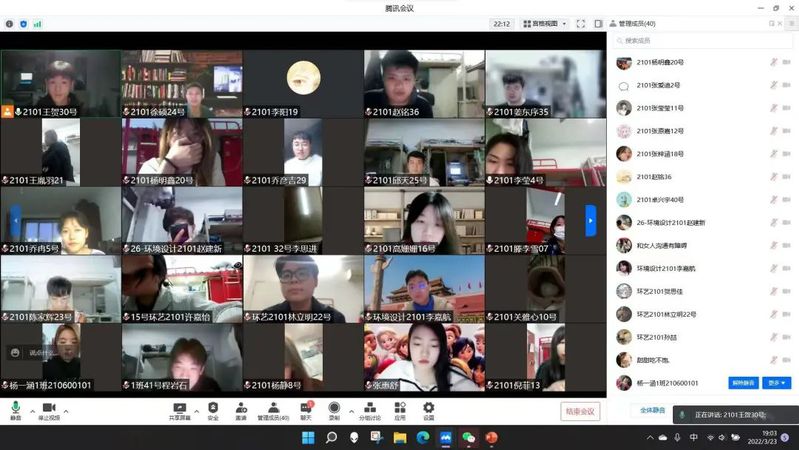Click the Mute All (全体静音) button
Viewport: 799px width, 450px height.
pyautogui.click(x=653, y=410)
